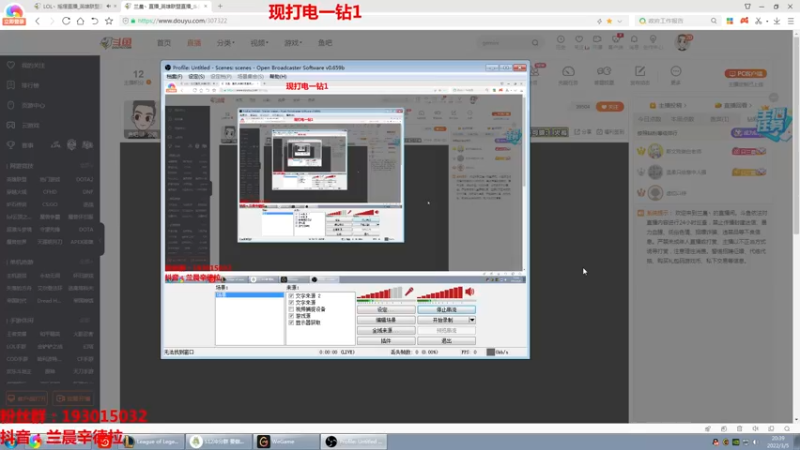Open a new browser tab with plus button

click(220, 6)
